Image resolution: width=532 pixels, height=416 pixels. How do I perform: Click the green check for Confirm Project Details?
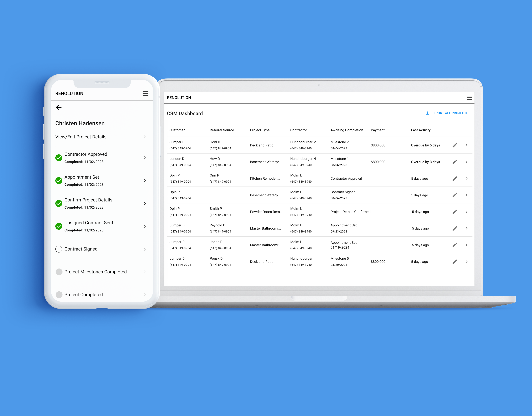tap(59, 203)
